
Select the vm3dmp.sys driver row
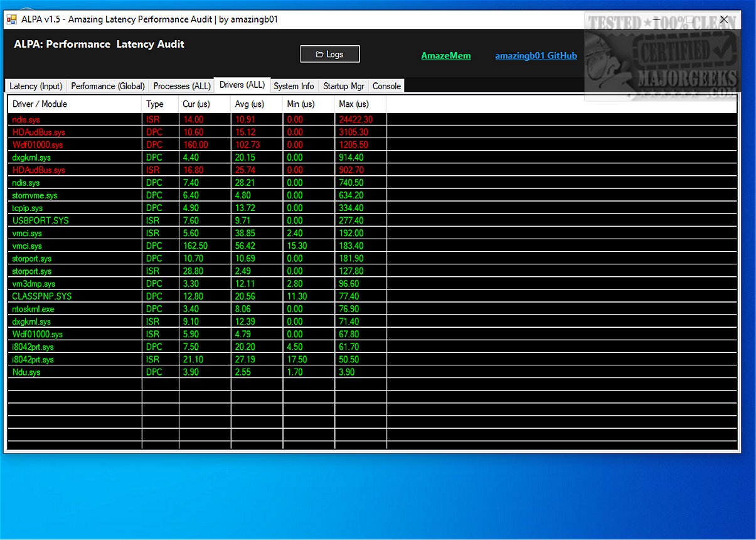[x=372, y=284]
